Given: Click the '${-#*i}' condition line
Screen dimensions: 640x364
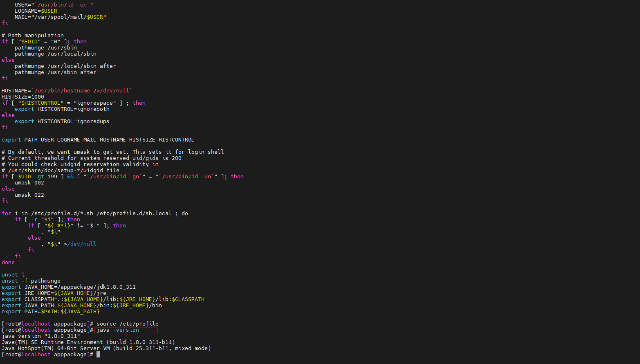Looking at the screenshot, I should (x=77, y=226).
